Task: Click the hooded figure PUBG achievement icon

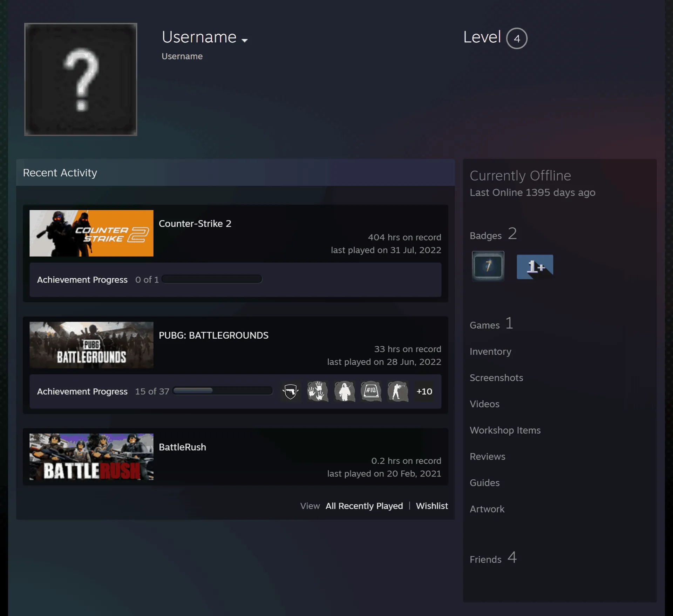Action: point(345,391)
